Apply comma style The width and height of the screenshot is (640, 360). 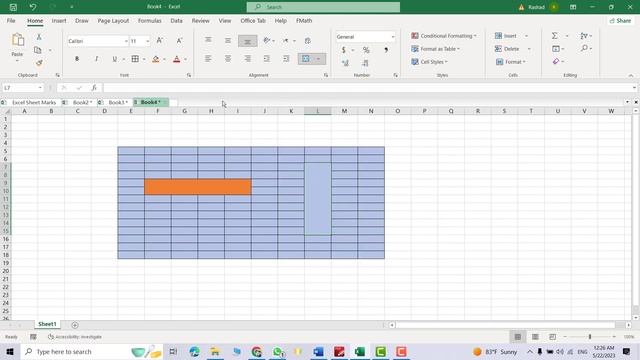point(386,50)
